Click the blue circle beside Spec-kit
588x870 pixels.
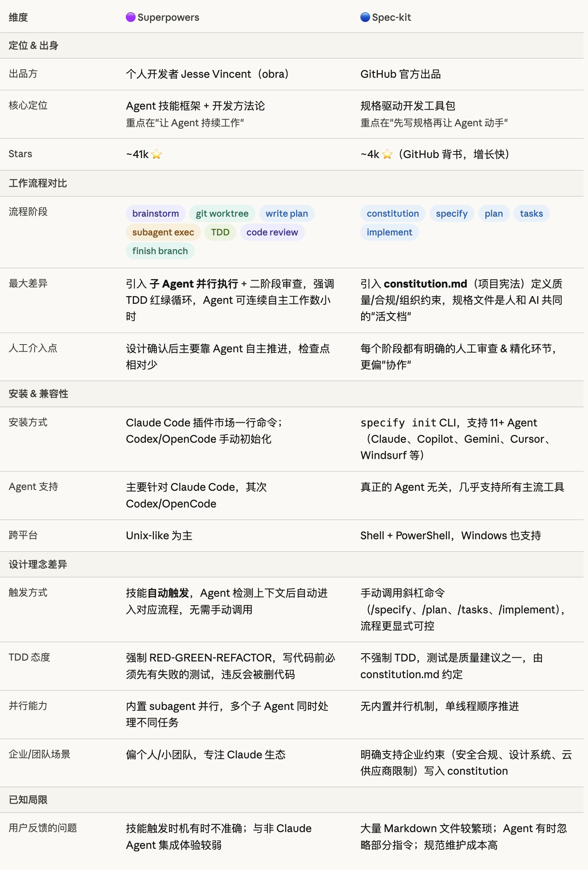pos(365,17)
